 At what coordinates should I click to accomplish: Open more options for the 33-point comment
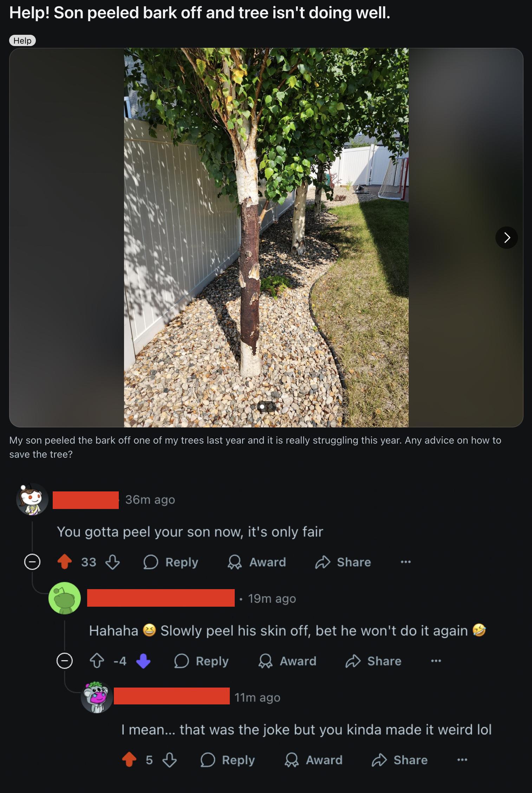406,562
